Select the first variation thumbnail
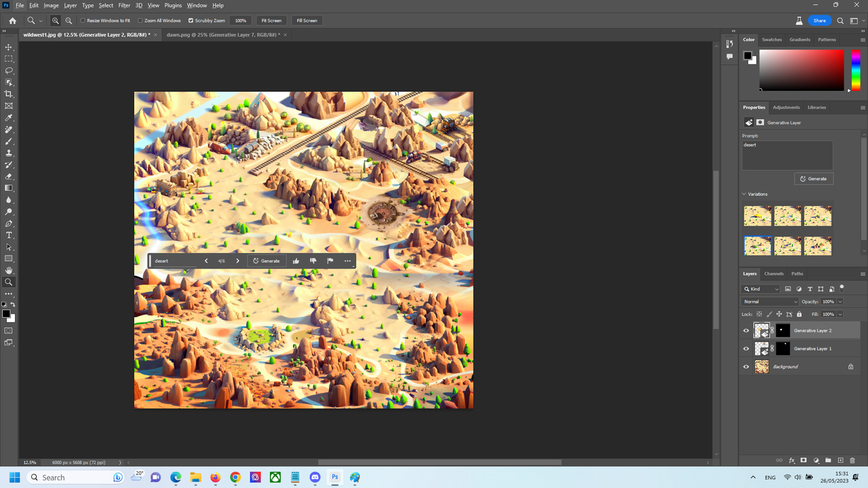The image size is (868, 488). pyautogui.click(x=757, y=216)
